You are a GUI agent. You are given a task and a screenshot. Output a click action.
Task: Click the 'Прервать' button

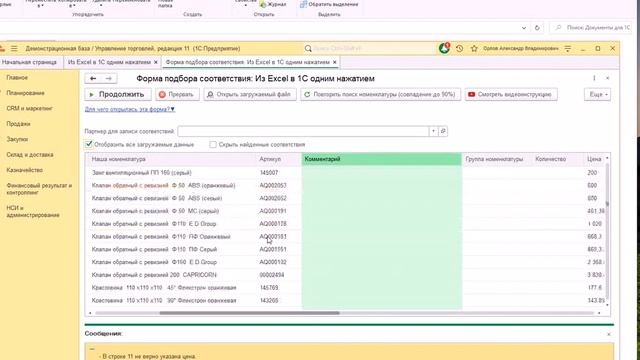pos(177,94)
